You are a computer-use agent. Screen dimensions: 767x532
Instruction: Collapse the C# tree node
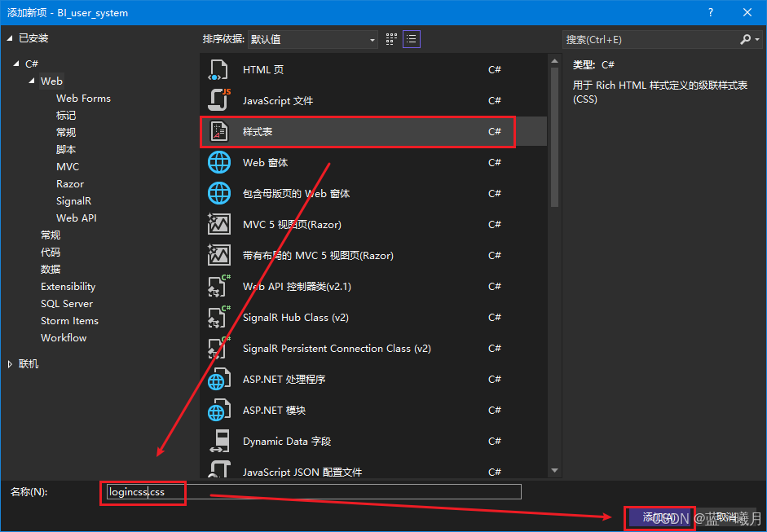(16, 64)
